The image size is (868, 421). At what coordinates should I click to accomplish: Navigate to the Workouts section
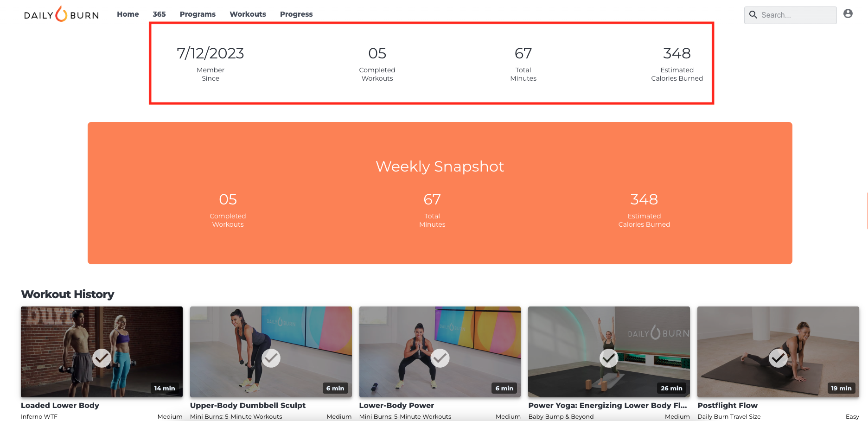[x=248, y=14]
